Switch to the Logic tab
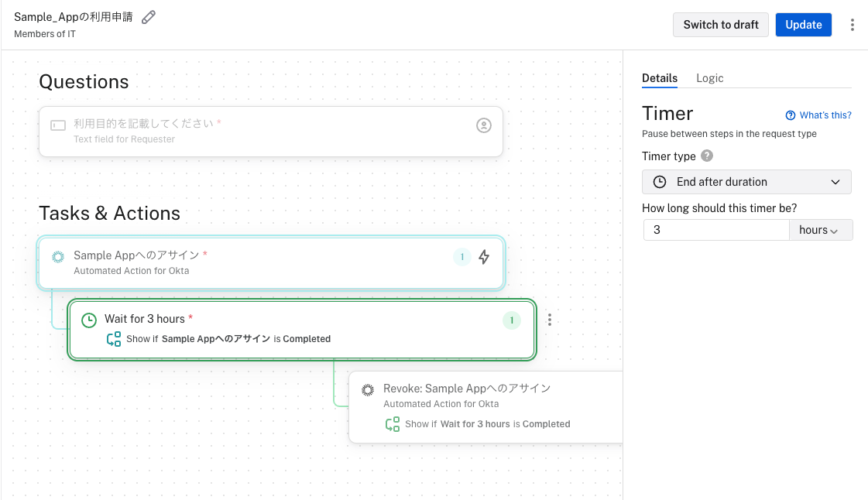The height and width of the screenshot is (500, 868). pyautogui.click(x=709, y=77)
